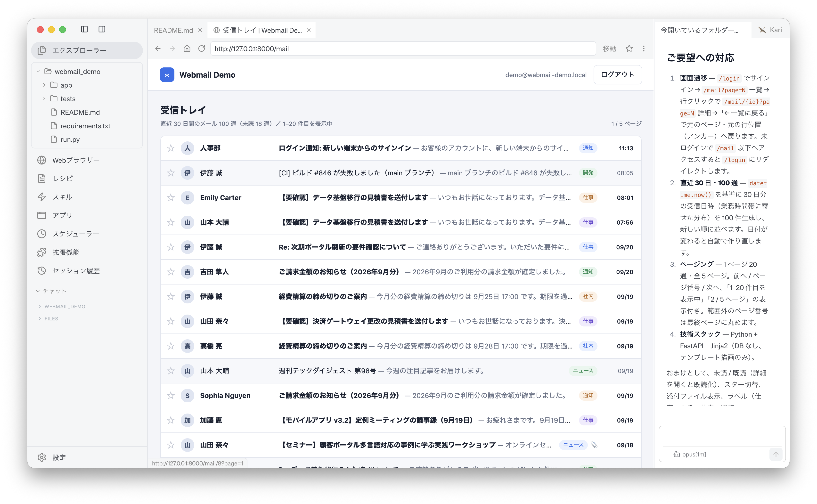Open the 週刊テックダイジェスト 第98号 email
Viewport: 817px width, 504px height.
(401, 371)
